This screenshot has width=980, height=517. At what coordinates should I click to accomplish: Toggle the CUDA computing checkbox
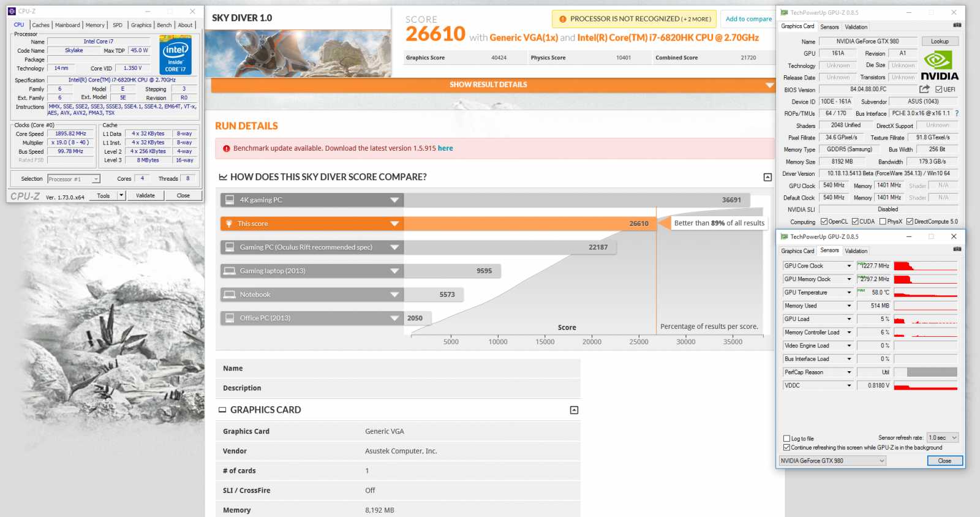point(855,222)
